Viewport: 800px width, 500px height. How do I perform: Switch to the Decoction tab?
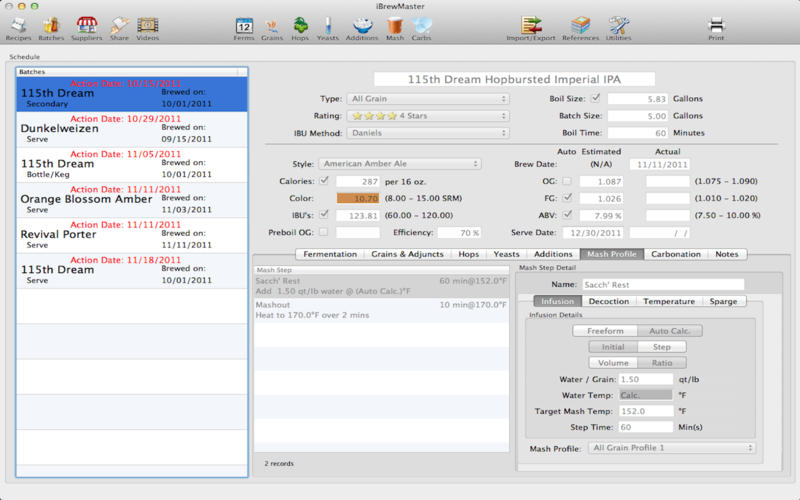pos(608,301)
